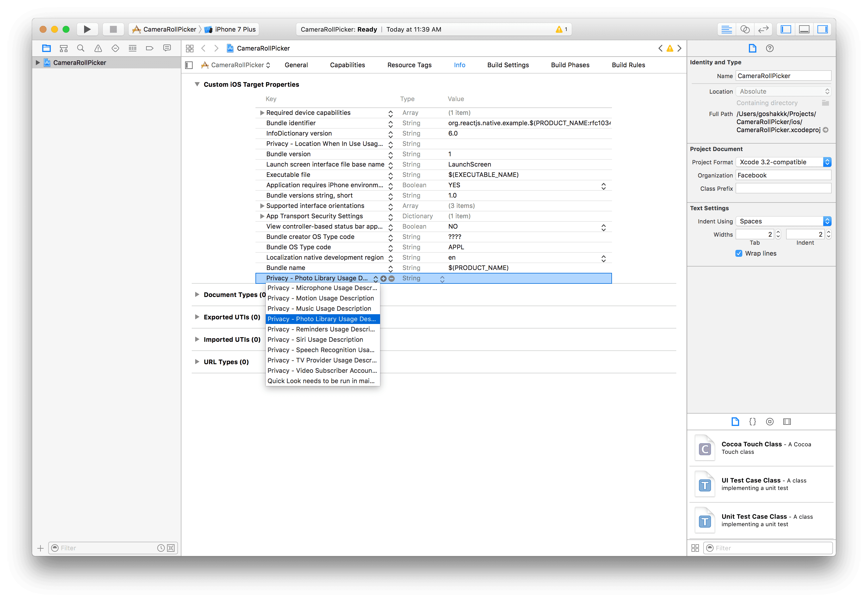Viewport: 868px width, 602px height.
Task: Toggle projects and targets list sidebar
Action: 189,65
